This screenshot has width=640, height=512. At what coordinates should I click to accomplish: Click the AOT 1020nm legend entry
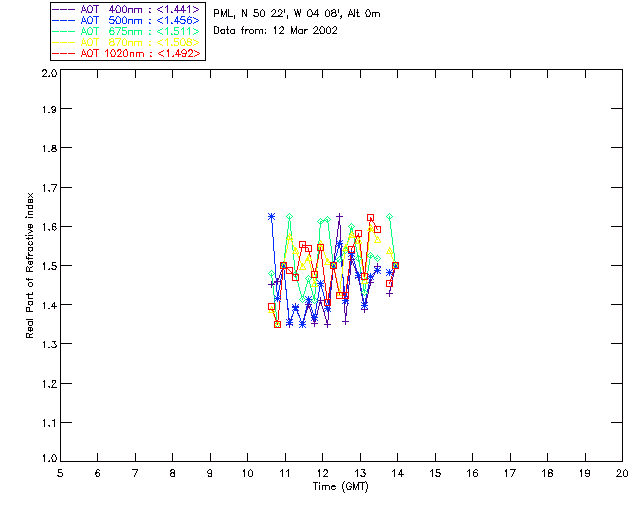pyautogui.click(x=126, y=53)
